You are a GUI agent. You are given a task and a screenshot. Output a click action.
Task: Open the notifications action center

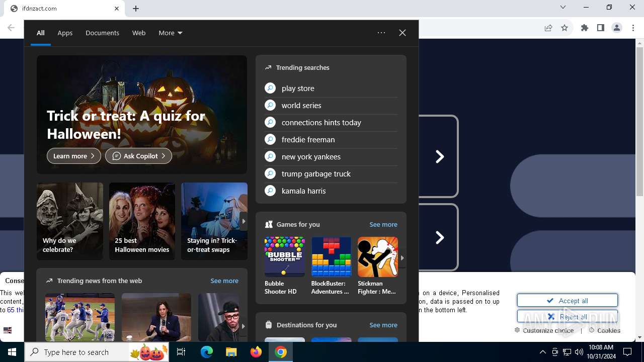[627, 352]
